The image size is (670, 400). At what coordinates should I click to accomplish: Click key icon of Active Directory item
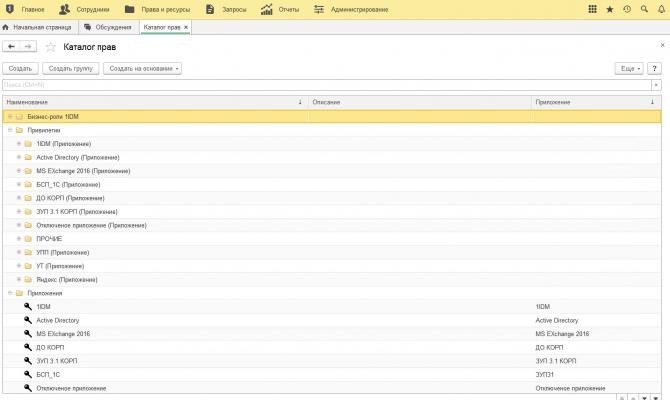tap(28, 320)
